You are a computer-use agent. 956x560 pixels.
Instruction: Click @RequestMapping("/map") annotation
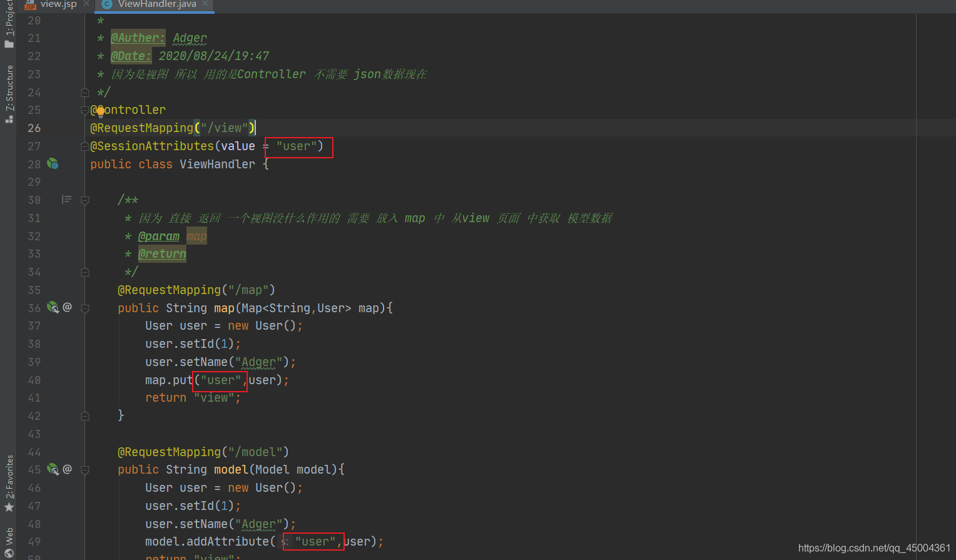click(196, 290)
